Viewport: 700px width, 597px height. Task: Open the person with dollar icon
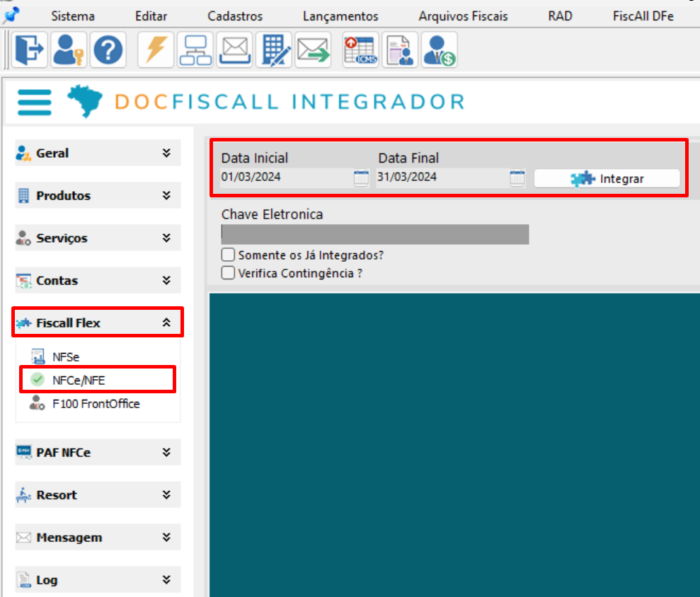[x=440, y=50]
